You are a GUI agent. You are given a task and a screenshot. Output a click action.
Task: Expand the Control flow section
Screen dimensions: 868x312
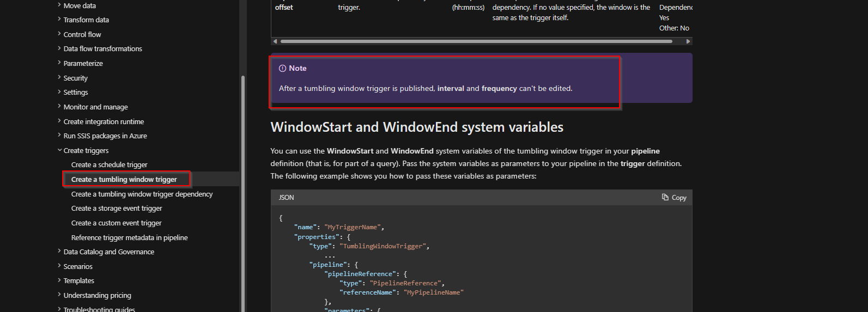[82, 34]
